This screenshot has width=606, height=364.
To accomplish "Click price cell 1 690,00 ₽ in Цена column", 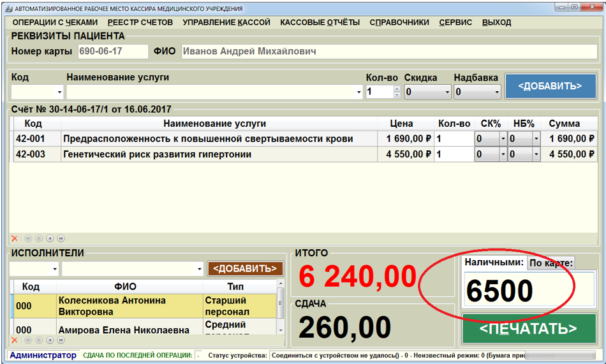I will click(x=406, y=139).
